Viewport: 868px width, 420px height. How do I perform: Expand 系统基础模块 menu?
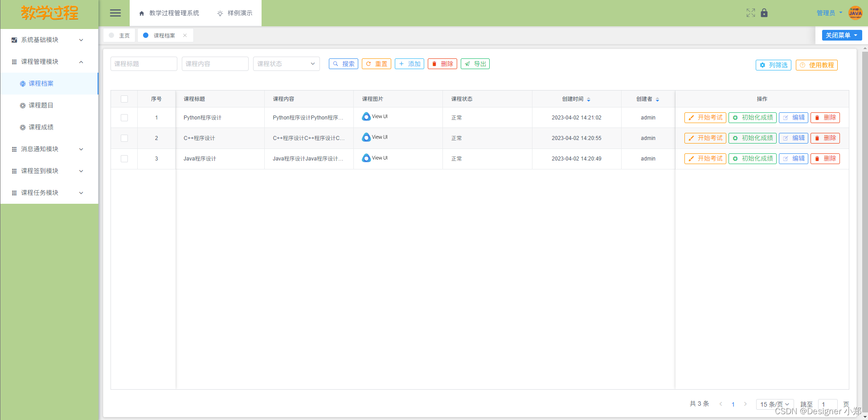click(x=49, y=40)
